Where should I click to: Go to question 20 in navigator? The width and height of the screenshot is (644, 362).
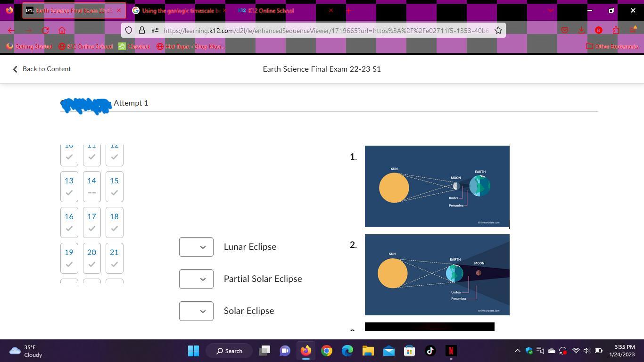[x=91, y=258]
